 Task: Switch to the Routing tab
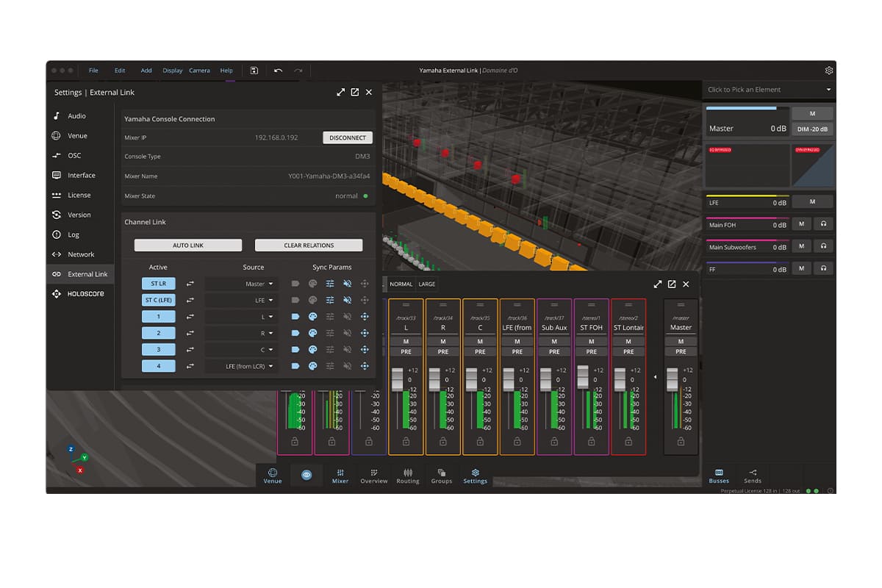[408, 476]
